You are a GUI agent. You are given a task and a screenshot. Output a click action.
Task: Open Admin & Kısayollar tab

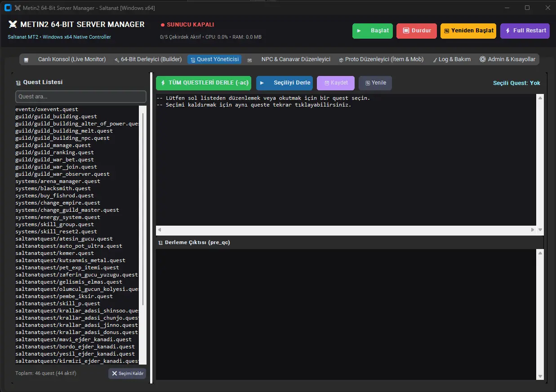click(x=507, y=59)
